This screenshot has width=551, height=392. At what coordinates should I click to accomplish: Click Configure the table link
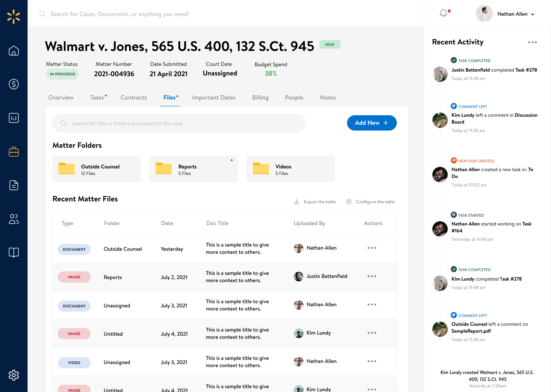(x=370, y=202)
